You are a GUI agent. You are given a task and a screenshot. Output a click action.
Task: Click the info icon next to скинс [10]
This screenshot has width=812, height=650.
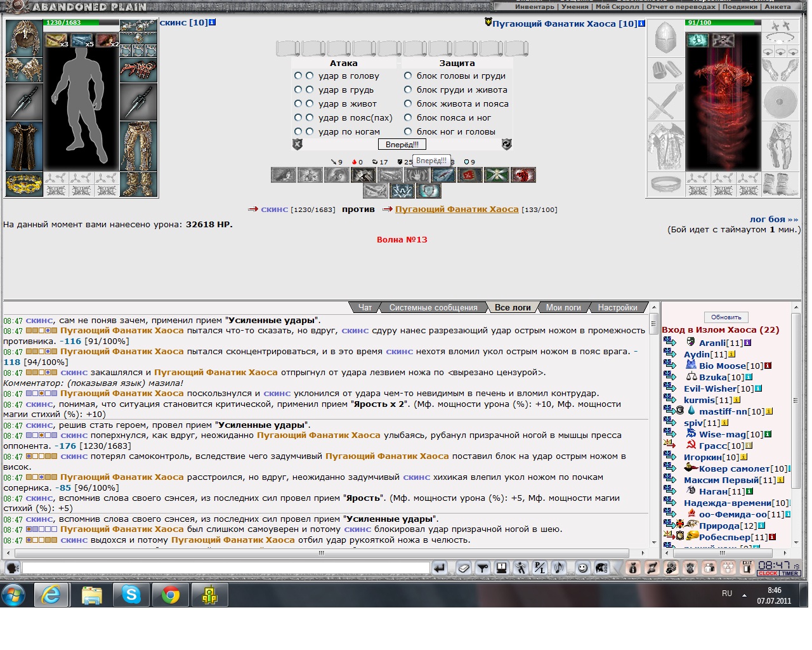click(212, 22)
